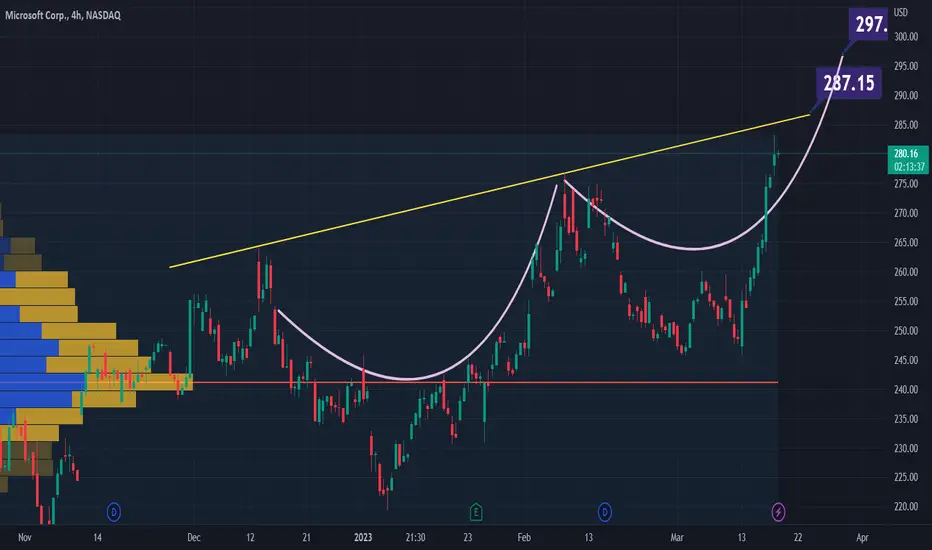Click the 235.00 price axis label

(906, 419)
